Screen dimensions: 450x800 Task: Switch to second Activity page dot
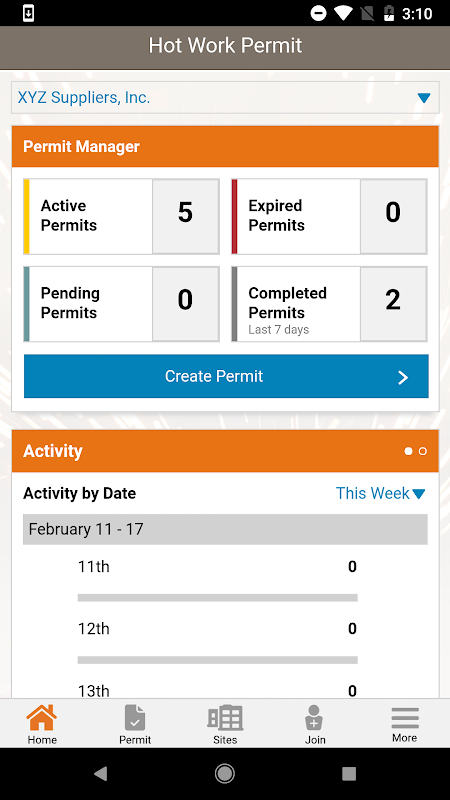(422, 451)
